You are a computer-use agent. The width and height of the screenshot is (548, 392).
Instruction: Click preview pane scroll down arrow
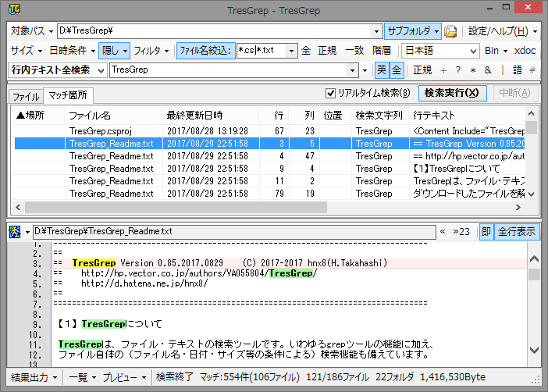coord(534,350)
